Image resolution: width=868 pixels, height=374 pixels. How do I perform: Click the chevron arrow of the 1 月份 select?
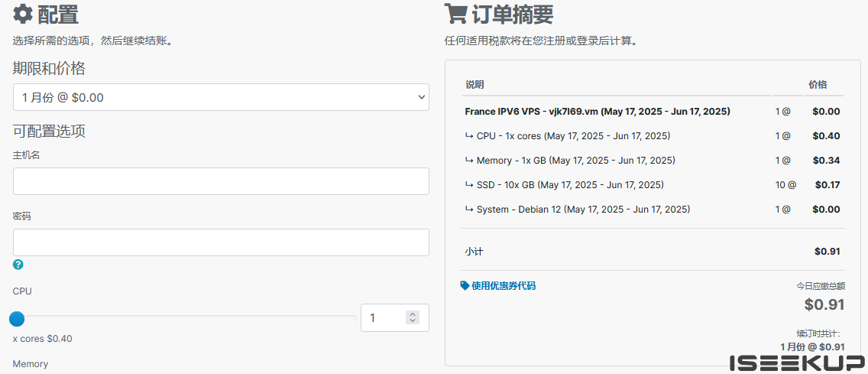coord(421,97)
